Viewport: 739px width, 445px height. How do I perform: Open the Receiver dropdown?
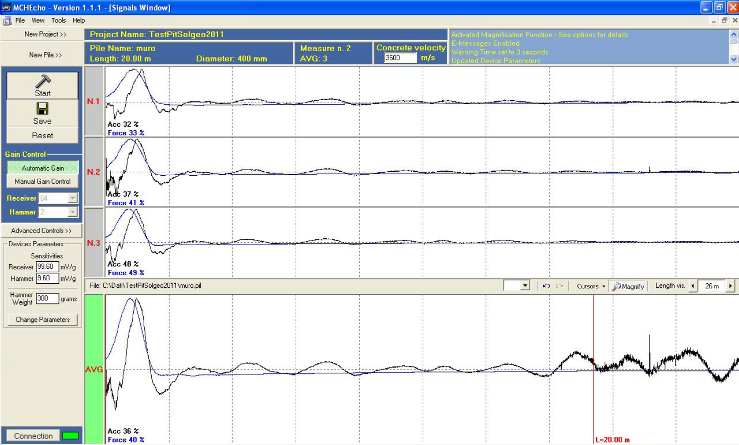(x=73, y=198)
